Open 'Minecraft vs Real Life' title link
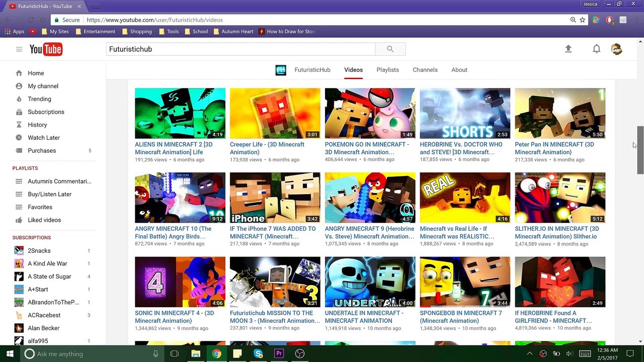Screen dimensions: 644x362 [457, 233]
